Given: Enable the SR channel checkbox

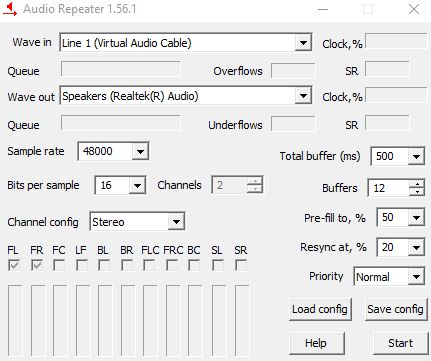Looking at the screenshot, I should [241, 265].
